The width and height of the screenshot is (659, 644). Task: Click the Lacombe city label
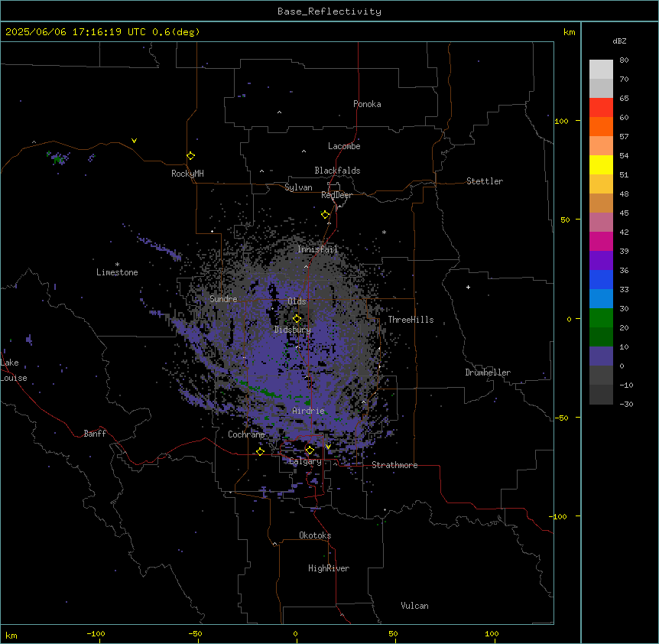pyautogui.click(x=344, y=146)
